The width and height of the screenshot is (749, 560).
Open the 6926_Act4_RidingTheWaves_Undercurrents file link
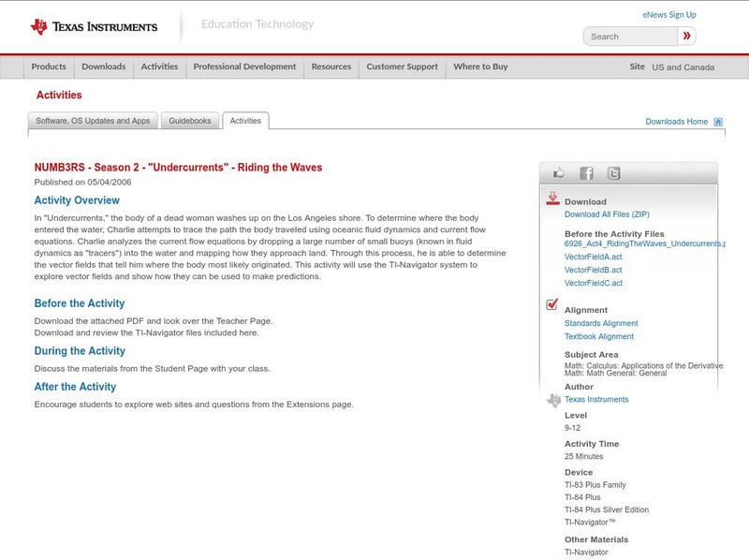point(644,243)
